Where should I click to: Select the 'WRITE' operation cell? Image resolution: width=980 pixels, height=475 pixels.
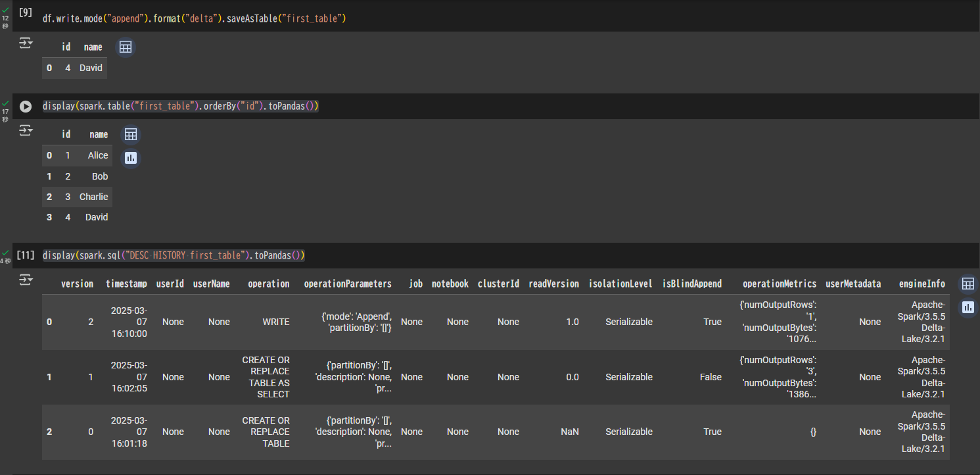click(276, 322)
